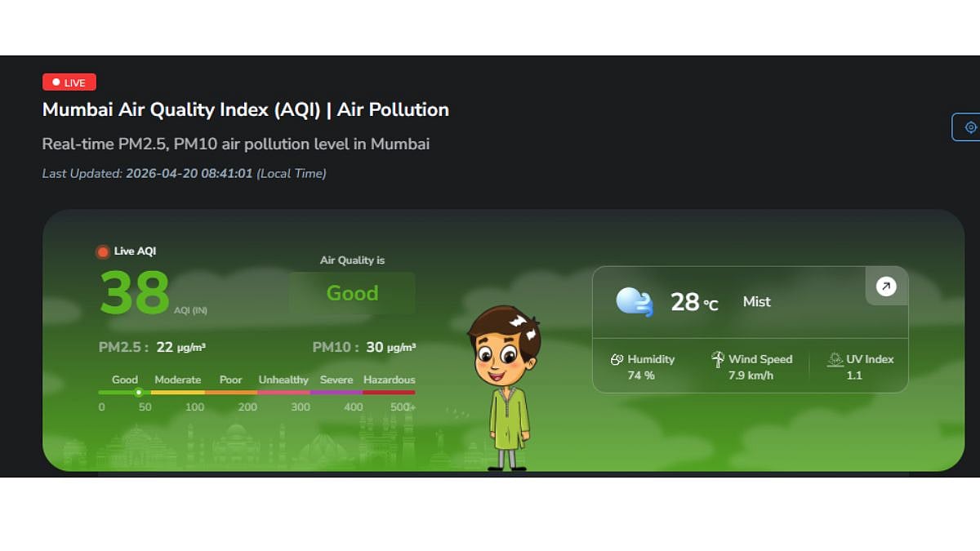Image resolution: width=980 pixels, height=551 pixels.
Task: Click the red Live AQI dot indicator
Action: pos(103,251)
